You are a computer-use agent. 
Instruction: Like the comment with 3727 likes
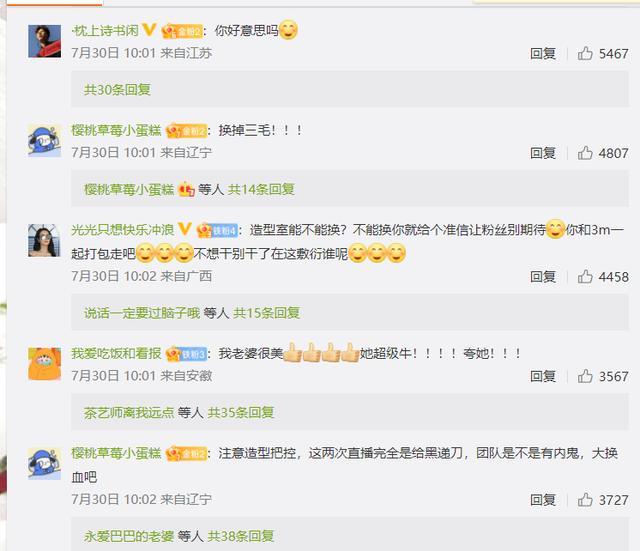(585, 500)
